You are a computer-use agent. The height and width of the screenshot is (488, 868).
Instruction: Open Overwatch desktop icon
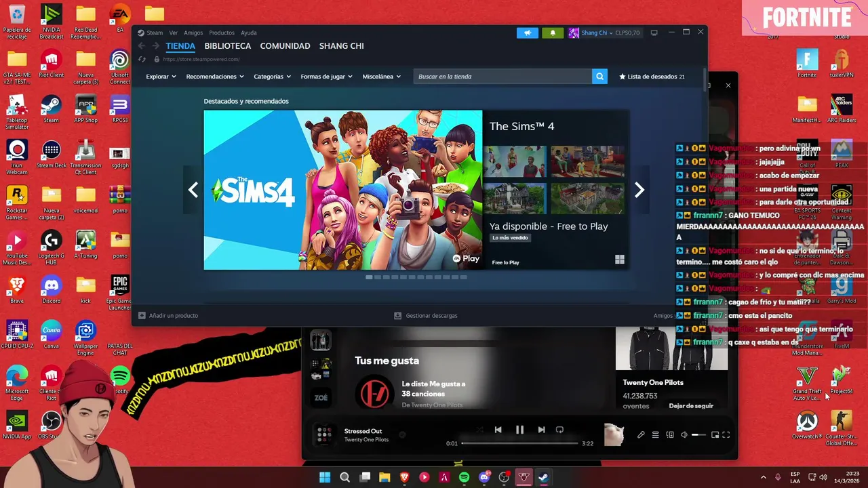tap(807, 426)
